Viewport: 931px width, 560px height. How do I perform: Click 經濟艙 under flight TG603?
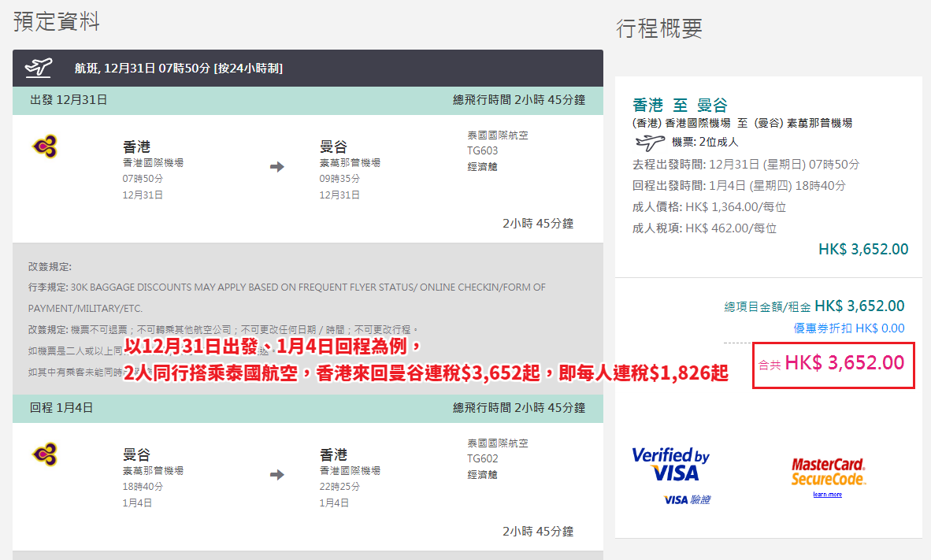(x=483, y=167)
